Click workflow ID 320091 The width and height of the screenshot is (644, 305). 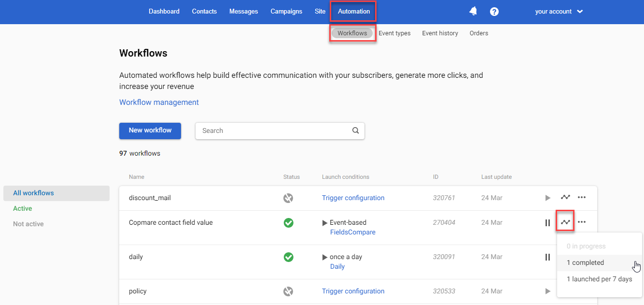click(444, 257)
